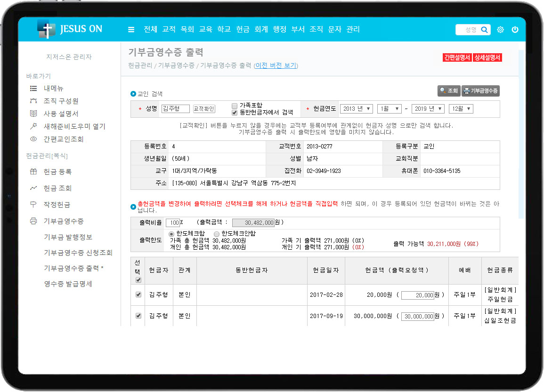Click the 조회 search button

pyautogui.click(x=448, y=91)
